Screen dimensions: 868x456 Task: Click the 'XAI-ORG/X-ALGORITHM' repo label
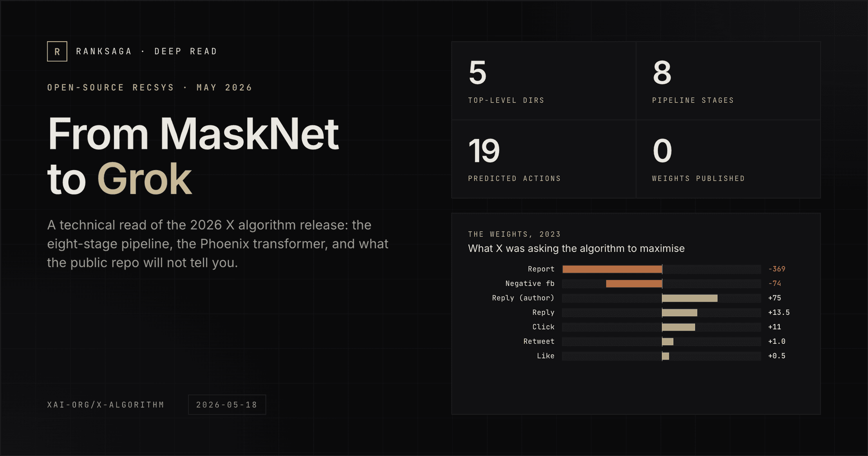tap(106, 404)
